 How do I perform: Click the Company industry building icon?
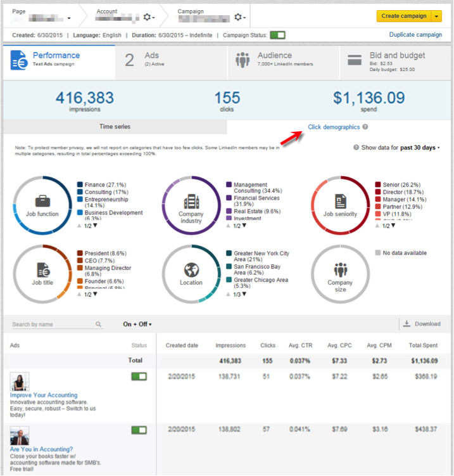pyautogui.click(x=191, y=202)
